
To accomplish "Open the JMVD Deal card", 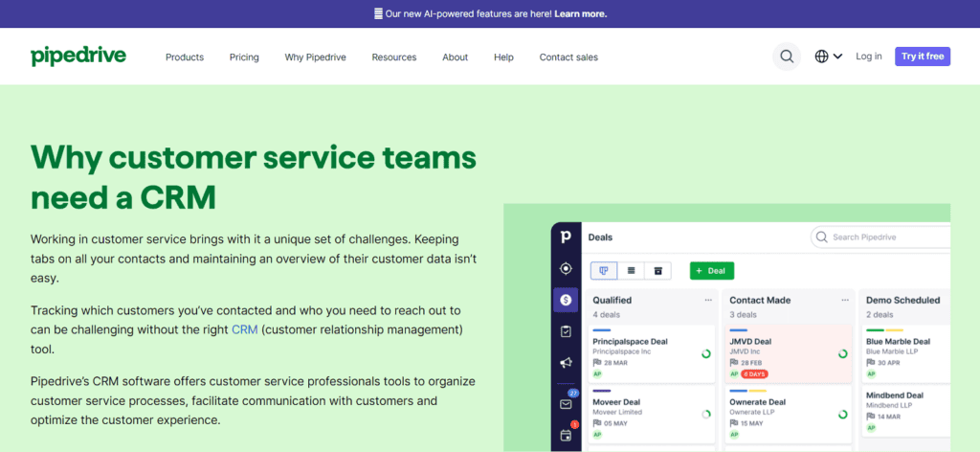I will tap(789, 353).
